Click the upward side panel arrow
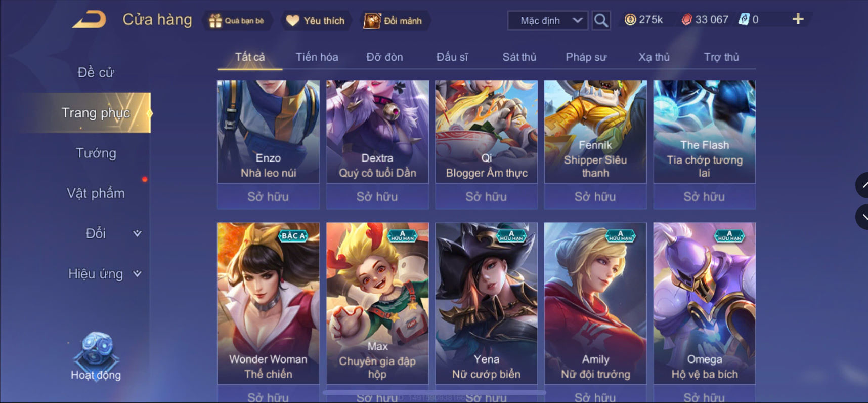The height and width of the screenshot is (403, 868). (x=862, y=185)
